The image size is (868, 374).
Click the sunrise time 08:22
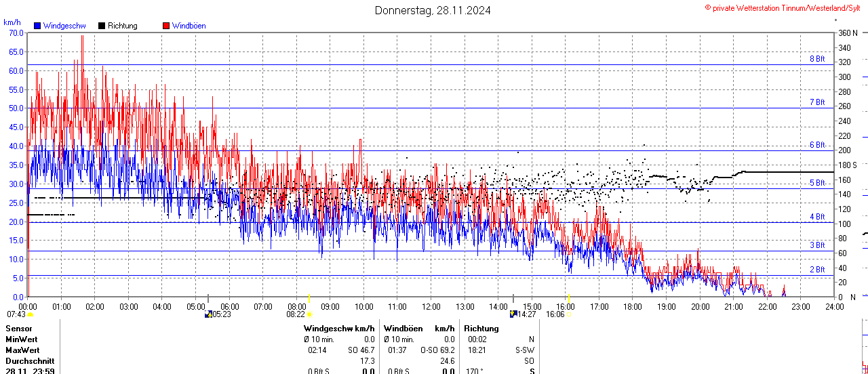tap(296, 314)
